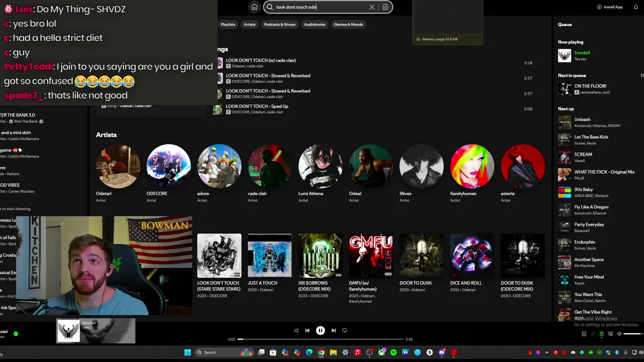
Task: Open the DICE AND ROLL album cover
Action: (x=472, y=255)
